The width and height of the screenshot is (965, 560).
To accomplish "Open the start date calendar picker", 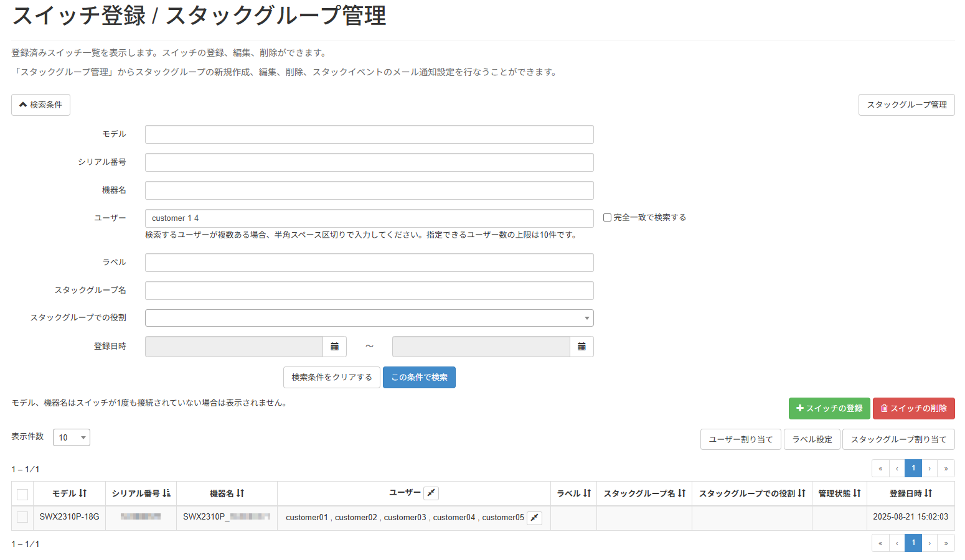I will (x=334, y=346).
